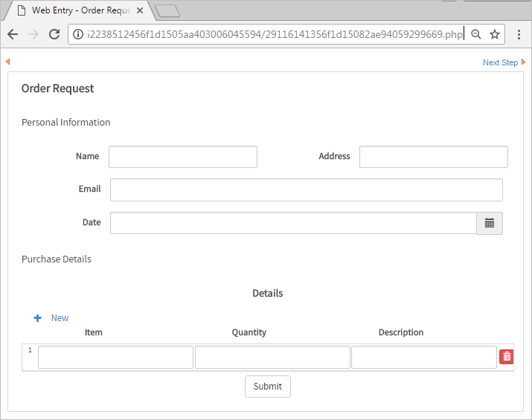Open the zoom magnifier icon in address bar
The width and height of the screenshot is (532, 420).
[x=476, y=34]
